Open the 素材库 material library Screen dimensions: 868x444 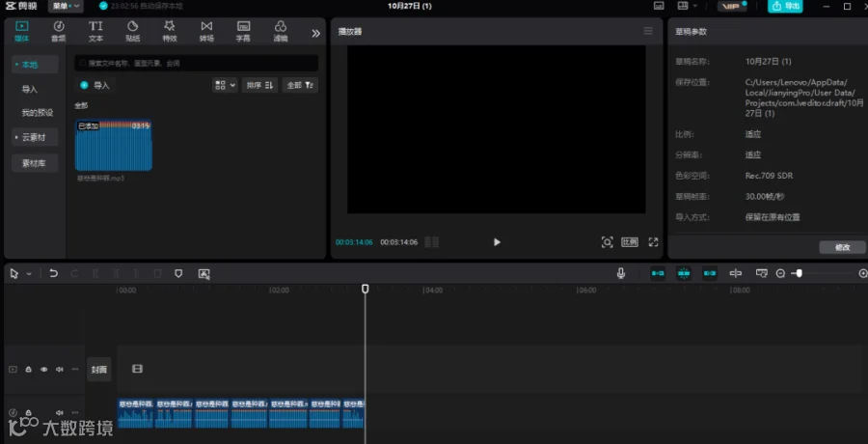click(35, 163)
